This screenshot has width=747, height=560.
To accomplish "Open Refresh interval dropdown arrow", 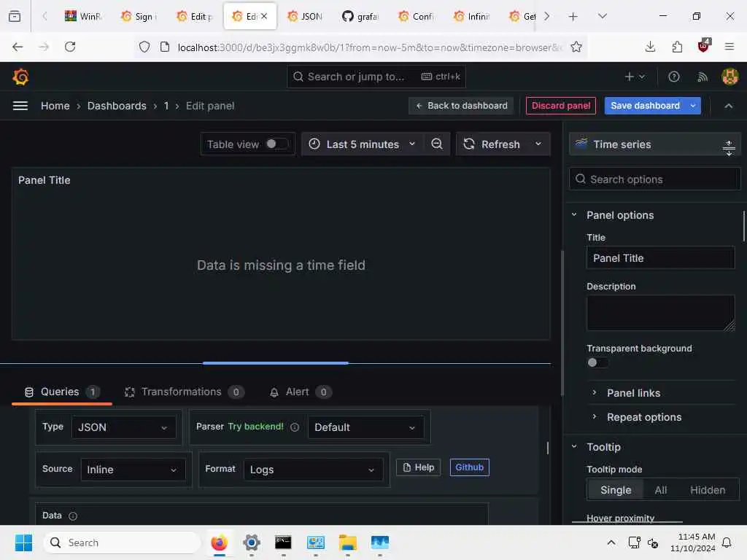I will [x=538, y=144].
